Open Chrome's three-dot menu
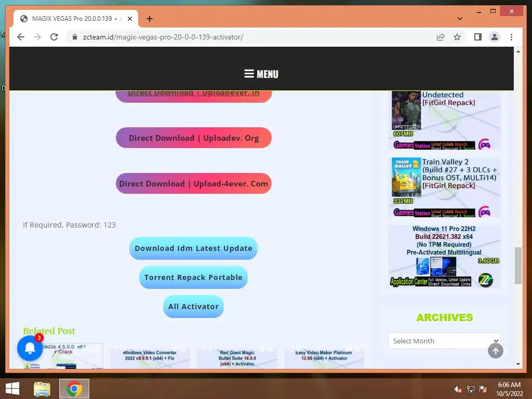532x399 pixels. [x=511, y=37]
